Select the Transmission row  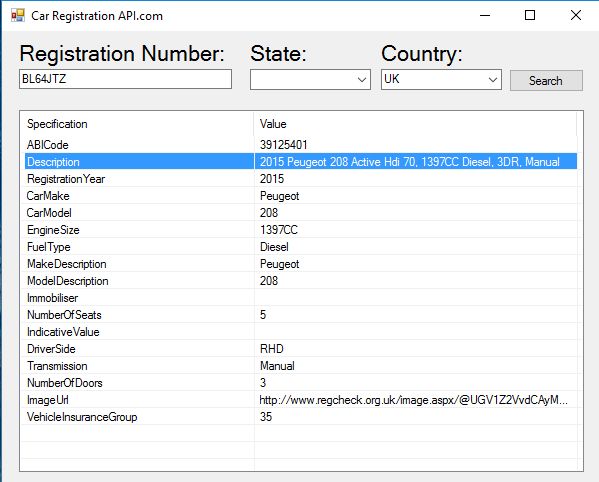(x=301, y=366)
